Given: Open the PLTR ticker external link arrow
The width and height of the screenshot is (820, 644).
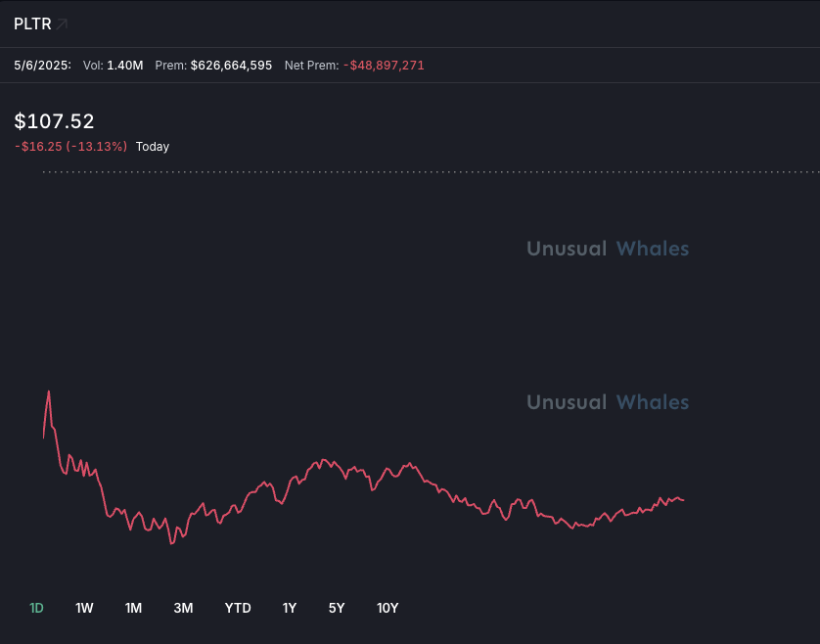Looking at the screenshot, I should [x=62, y=24].
